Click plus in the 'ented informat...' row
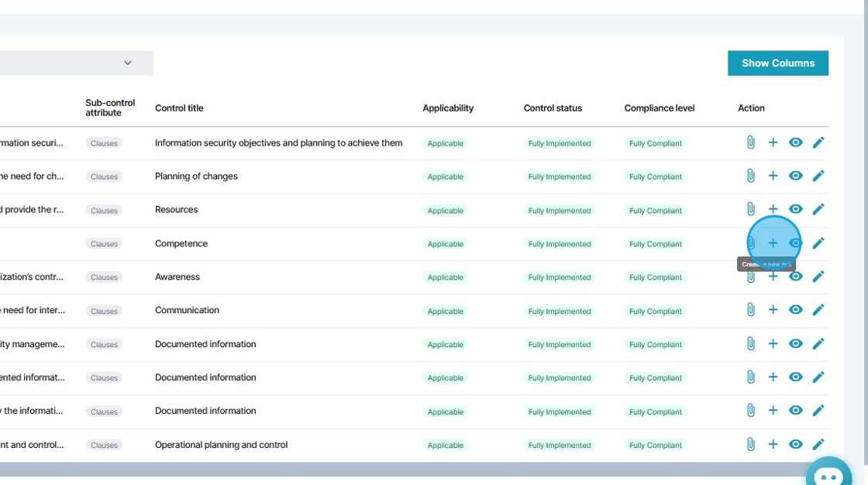The image size is (868, 485). pyautogui.click(x=773, y=377)
